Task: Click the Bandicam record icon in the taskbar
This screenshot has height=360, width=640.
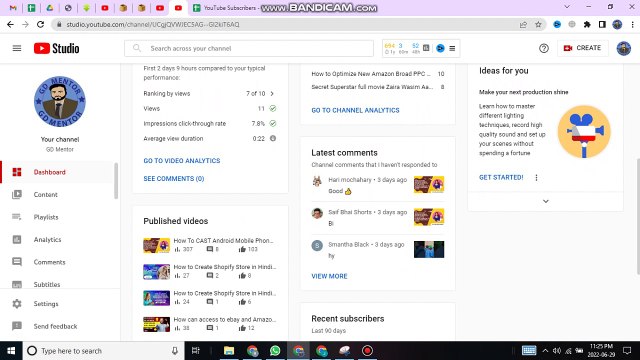Action: pos(367,351)
